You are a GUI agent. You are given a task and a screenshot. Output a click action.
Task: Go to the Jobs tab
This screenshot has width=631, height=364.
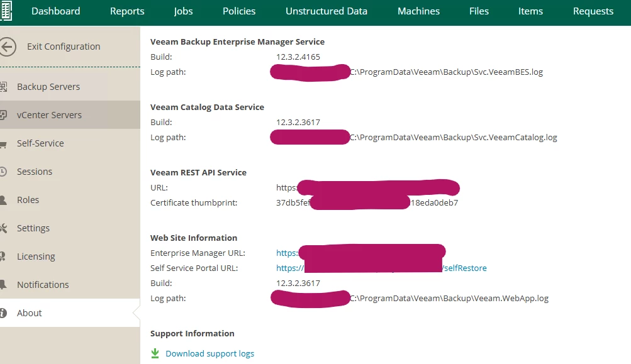[183, 11]
